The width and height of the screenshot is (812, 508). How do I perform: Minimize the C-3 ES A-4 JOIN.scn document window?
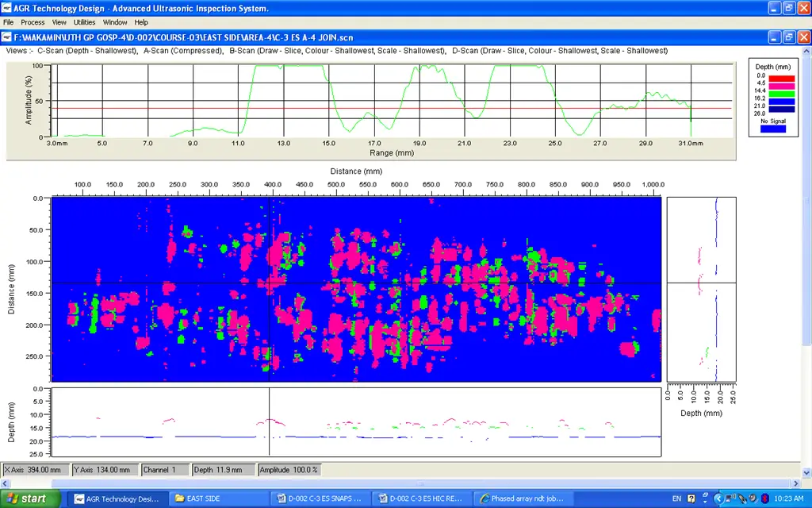tap(774, 37)
